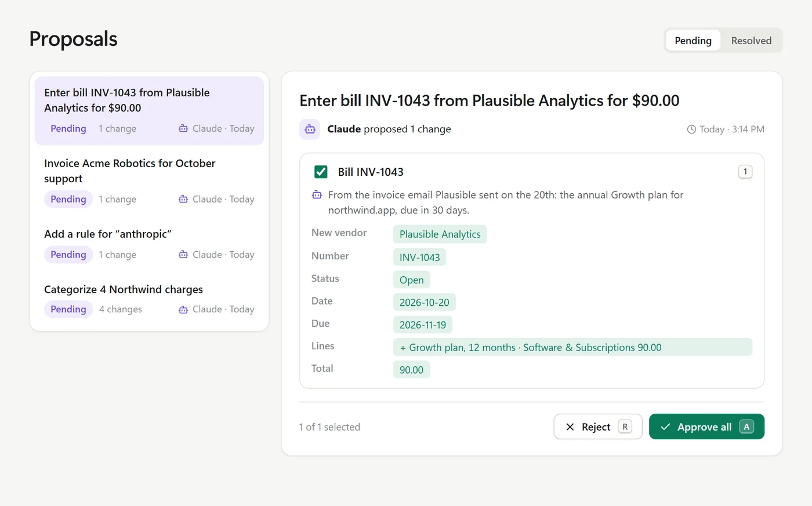The width and height of the screenshot is (812, 506).
Task: Switch to the Resolved tab
Action: tap(751, 41)
